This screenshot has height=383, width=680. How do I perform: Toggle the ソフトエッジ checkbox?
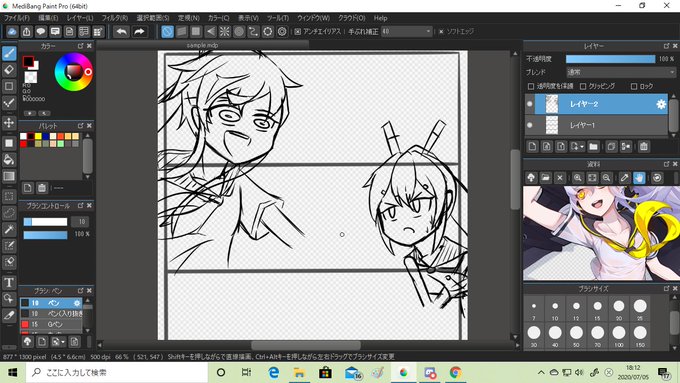441,32
